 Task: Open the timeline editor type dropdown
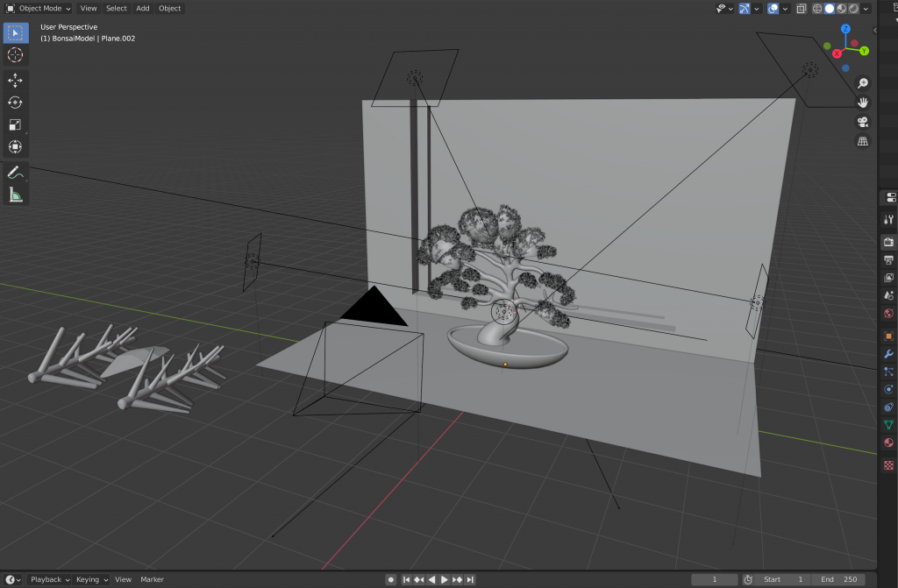point(12,579)
